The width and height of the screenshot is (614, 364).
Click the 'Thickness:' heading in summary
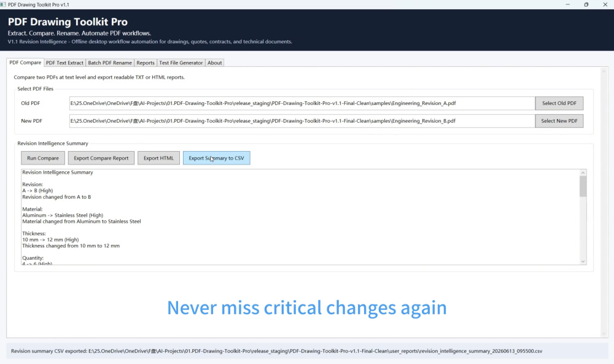pos(34,234)
